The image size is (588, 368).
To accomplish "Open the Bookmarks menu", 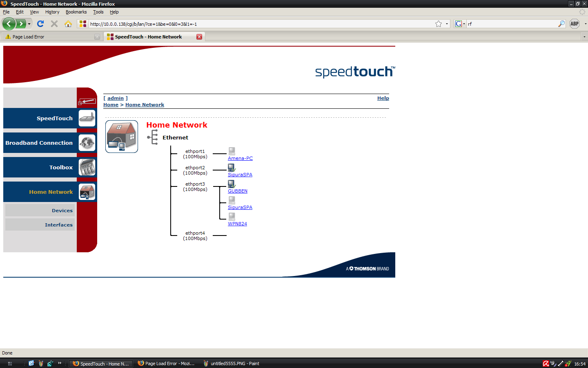I will 76,12.
